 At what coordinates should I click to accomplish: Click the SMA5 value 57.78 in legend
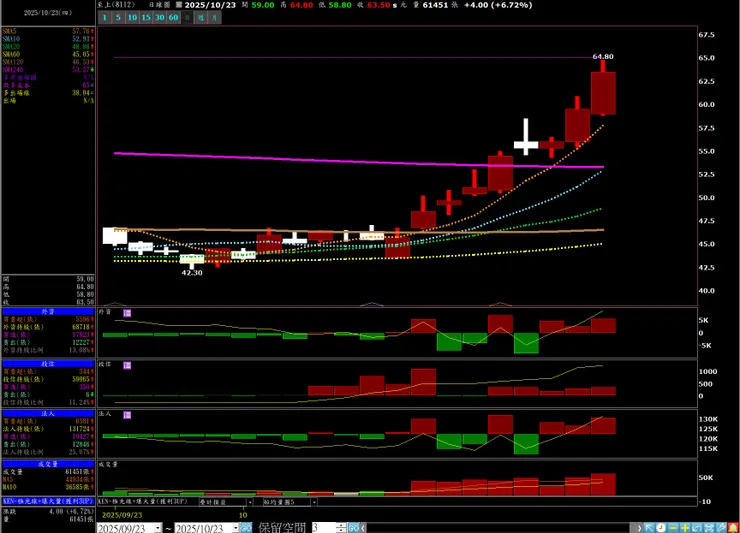[x=81, y=31]
